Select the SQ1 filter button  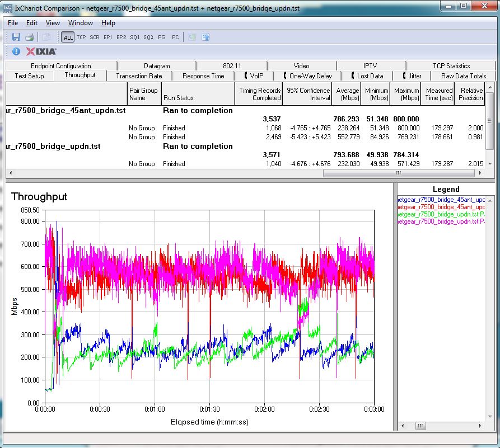coord(134,37)
